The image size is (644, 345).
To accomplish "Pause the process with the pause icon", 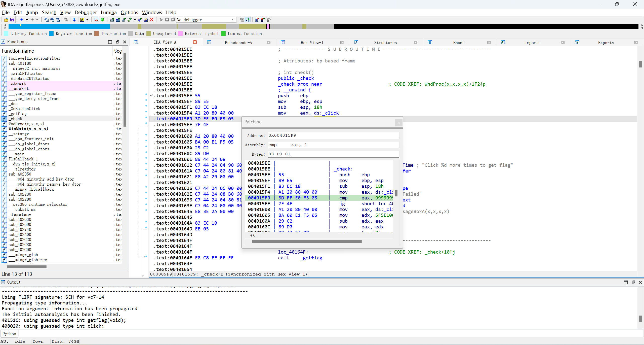I will [167, 20].
